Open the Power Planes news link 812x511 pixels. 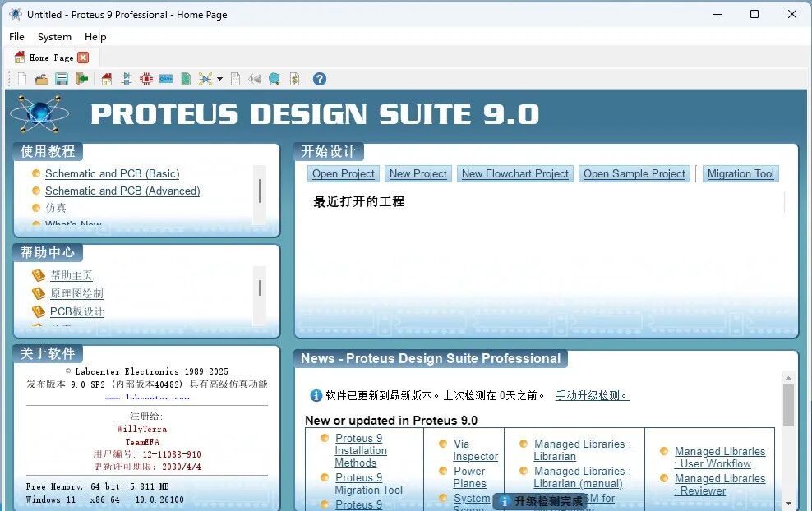[x=469, y=477]
